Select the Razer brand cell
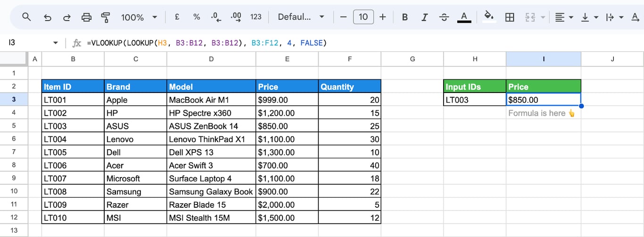This screenshot has height=237, width=644. click(x=136, y=204)
